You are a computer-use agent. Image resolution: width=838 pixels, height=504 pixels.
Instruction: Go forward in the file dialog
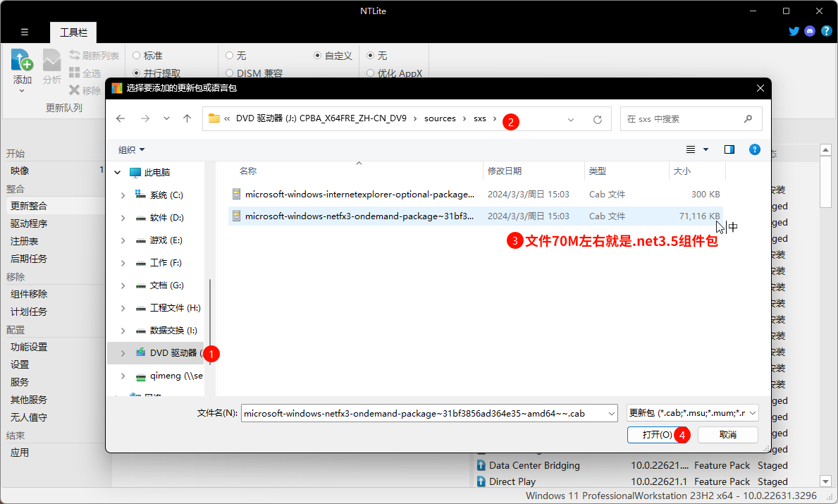144,118
